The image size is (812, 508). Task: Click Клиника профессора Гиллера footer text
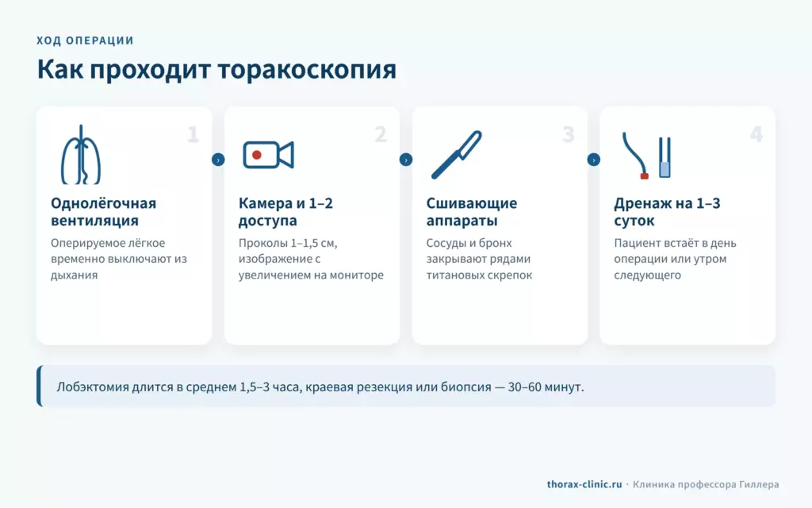(x=706, y=484)
